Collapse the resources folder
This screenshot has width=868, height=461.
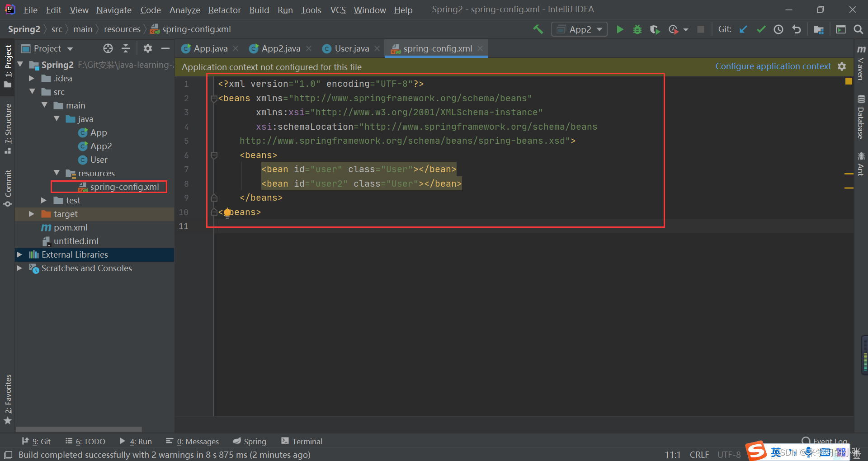[57, 173]
